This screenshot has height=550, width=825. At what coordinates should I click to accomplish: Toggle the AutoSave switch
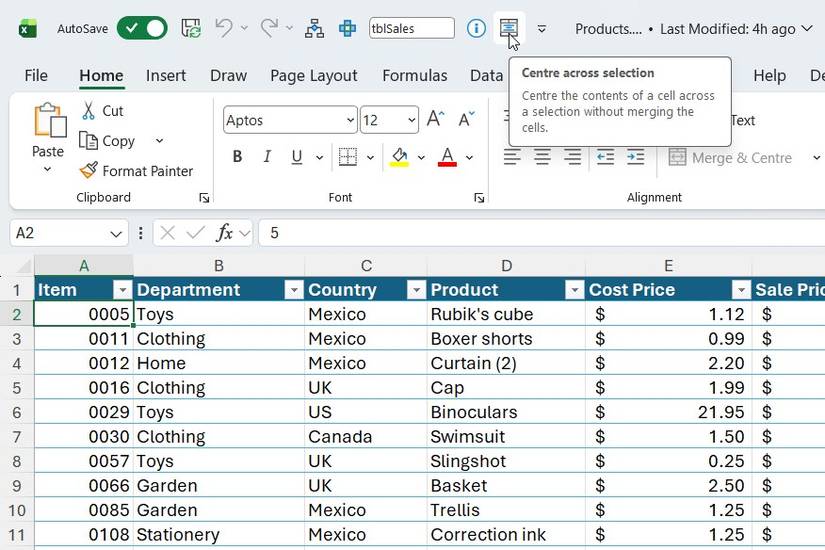point(142,28)
